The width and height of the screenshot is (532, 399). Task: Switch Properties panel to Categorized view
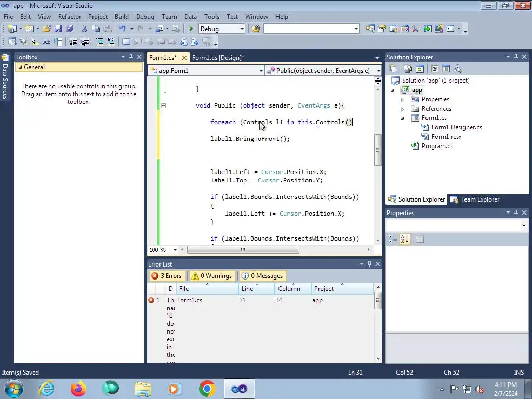tap(393, 239)
